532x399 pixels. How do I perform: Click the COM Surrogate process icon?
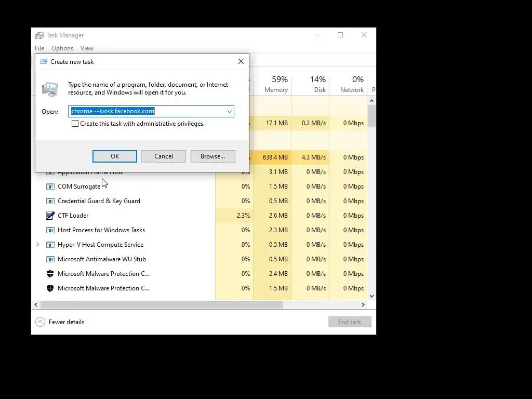click(50, 187)
